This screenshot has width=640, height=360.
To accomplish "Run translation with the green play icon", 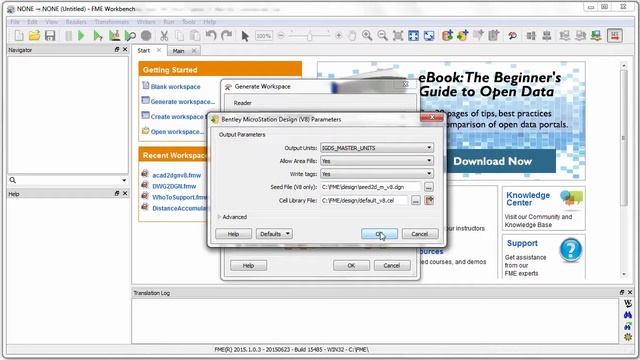I will 81,36.
